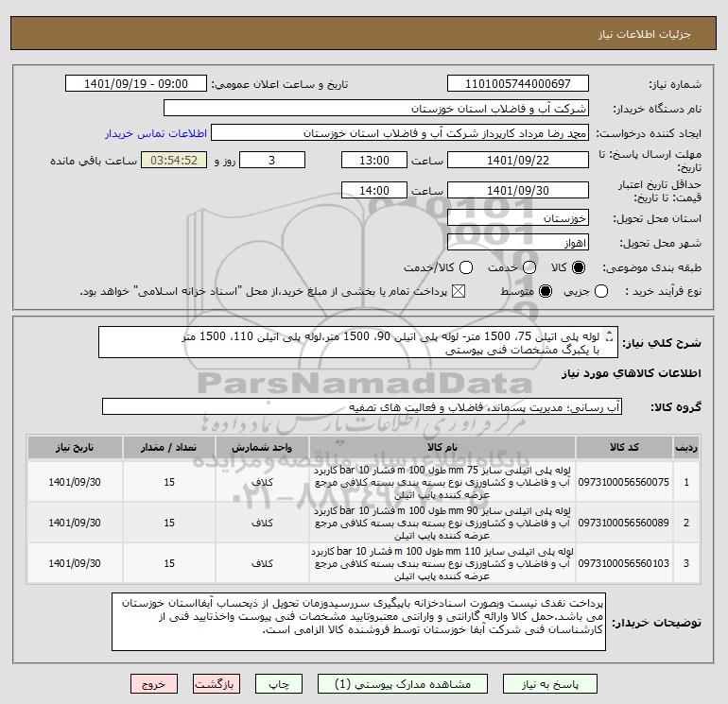The width and height of the screenshot is (728, 704).
Task: Click need date 1401/09/30 in row 3
Action: (75, 563)
